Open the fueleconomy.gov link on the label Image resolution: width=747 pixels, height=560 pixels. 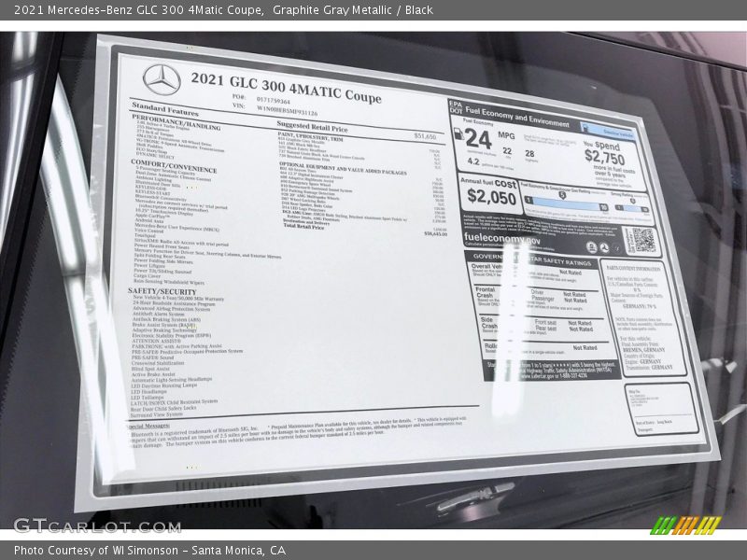pos(502,239)
